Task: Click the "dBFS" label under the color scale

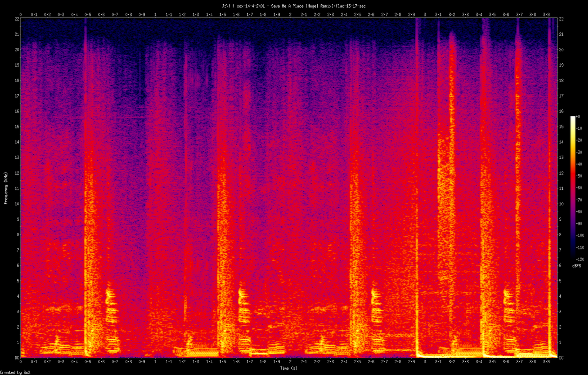Action: (576, 266)
